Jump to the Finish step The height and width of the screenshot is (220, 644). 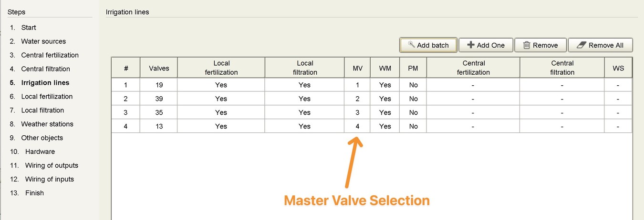coord(34,193)
